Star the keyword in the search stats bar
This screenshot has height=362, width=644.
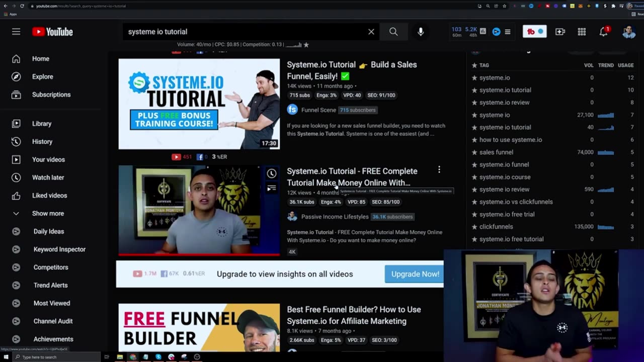[306, 45]
